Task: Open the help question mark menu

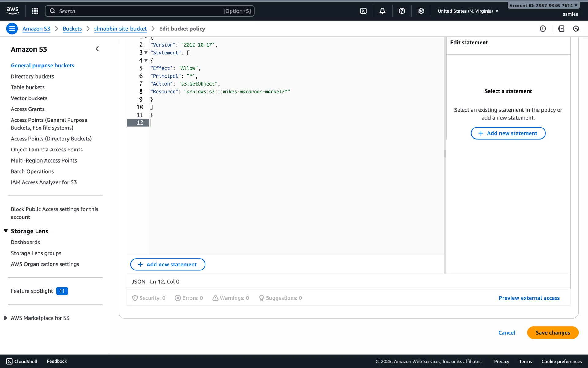Action: click(402, 11)
